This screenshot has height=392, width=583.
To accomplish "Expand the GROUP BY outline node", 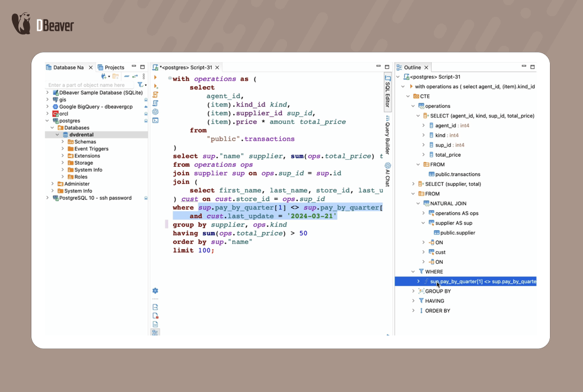I will (x=414, y=291).
